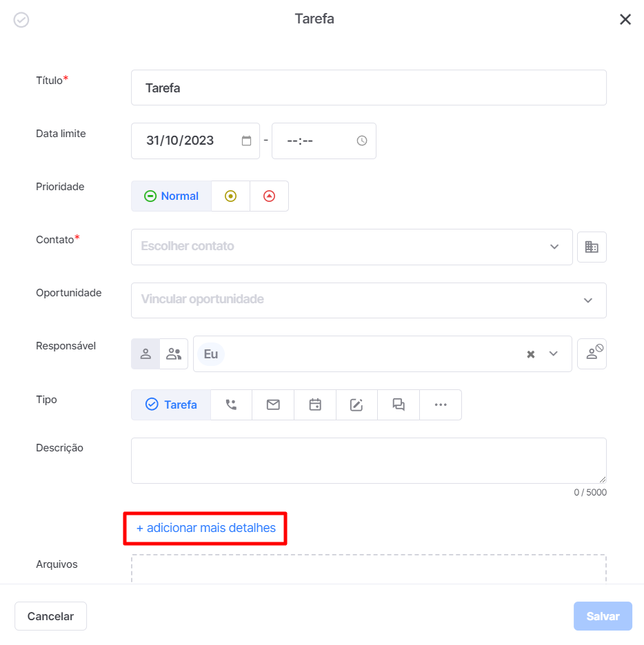Click the Cancelar button

pos(50,616)
